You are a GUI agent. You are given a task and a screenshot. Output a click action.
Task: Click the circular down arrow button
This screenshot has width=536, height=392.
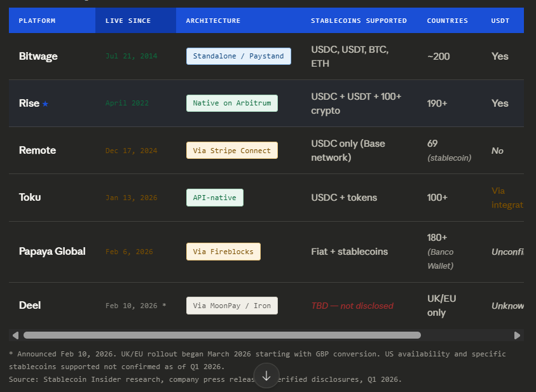266,375
